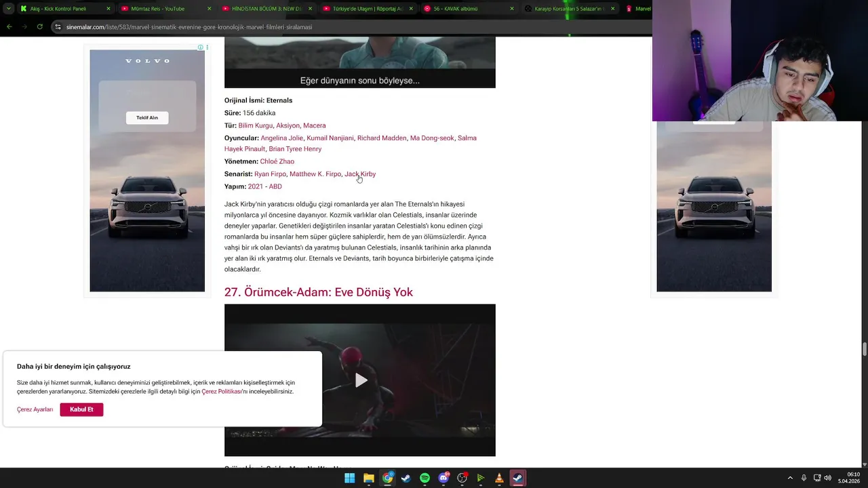This screenshot has width=868, height=488.
Task: Go forward in the browser
Action: tap(25, 26)
